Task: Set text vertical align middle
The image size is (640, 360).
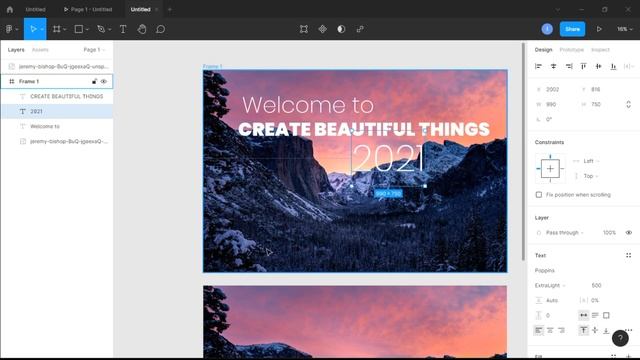Action: click(595, 330)
